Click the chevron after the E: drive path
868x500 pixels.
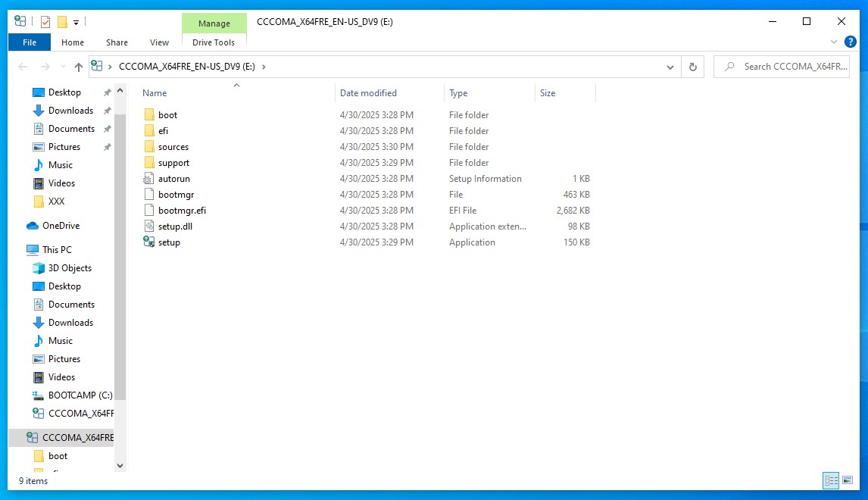(x=264, y=67)
